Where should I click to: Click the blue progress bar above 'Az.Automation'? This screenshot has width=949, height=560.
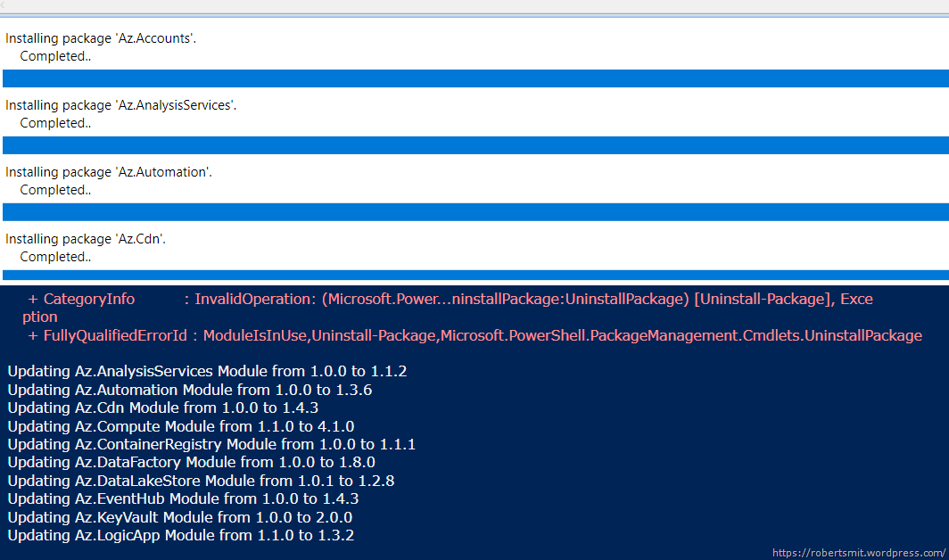[473, 145]
